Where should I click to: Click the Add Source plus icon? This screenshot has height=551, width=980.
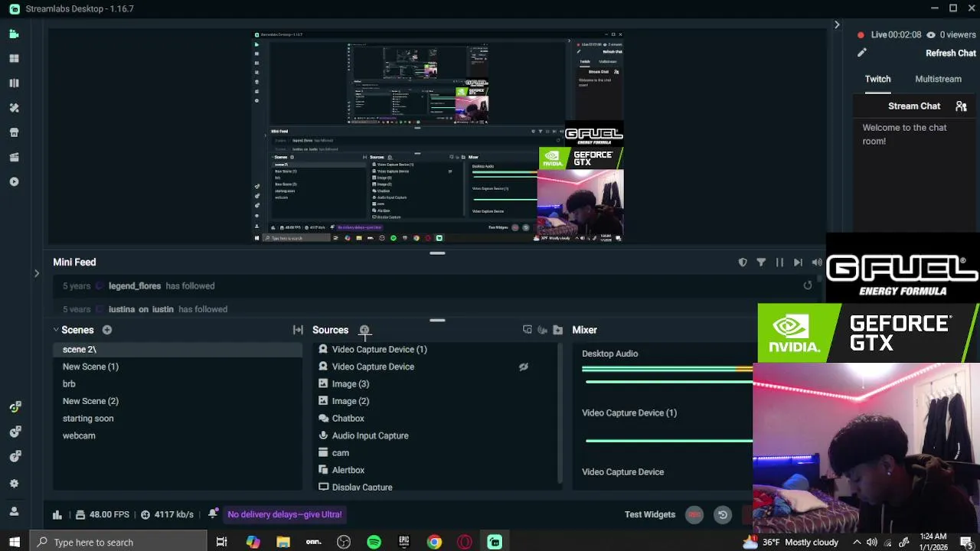pyautogui.click(x=364, y=330)
